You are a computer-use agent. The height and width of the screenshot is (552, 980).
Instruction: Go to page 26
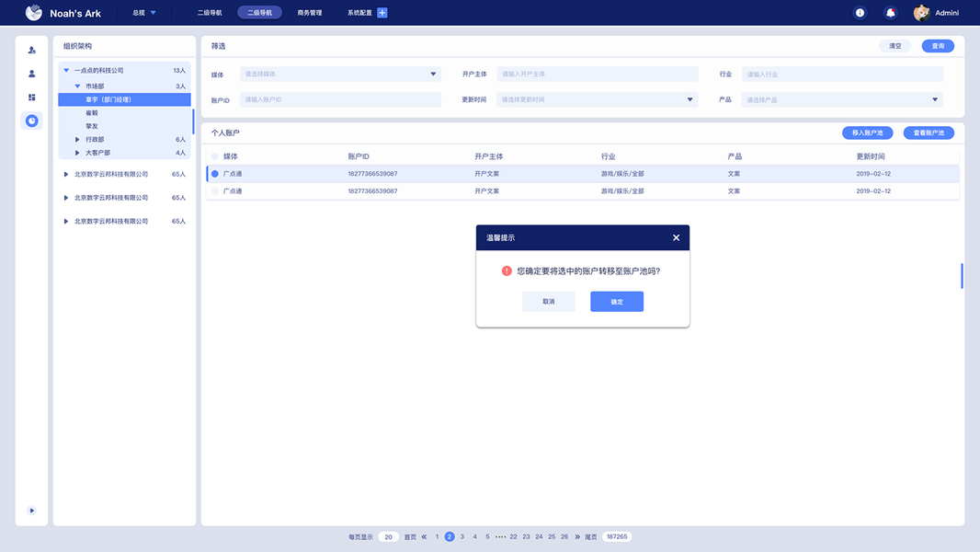tap(564, 537)
